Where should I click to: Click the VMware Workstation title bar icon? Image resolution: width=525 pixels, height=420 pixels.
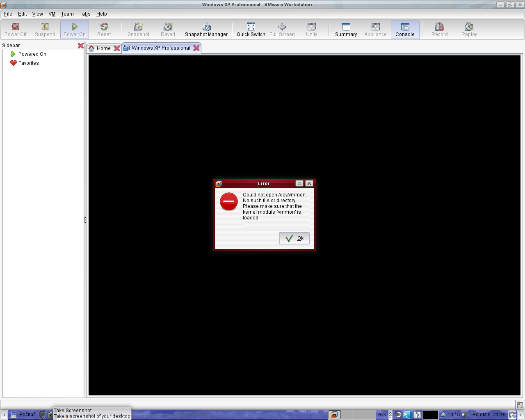[x=4, y=5]
